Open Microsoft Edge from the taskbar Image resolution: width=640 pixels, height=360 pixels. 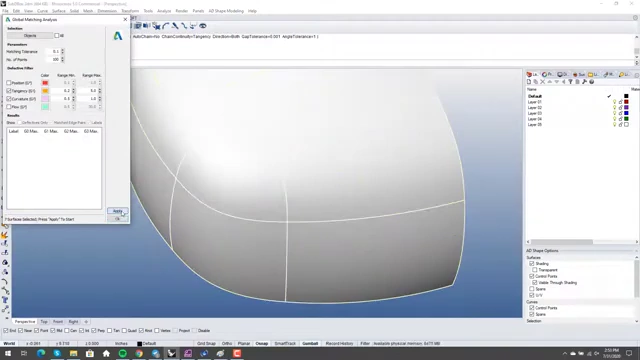coord(41,353)
